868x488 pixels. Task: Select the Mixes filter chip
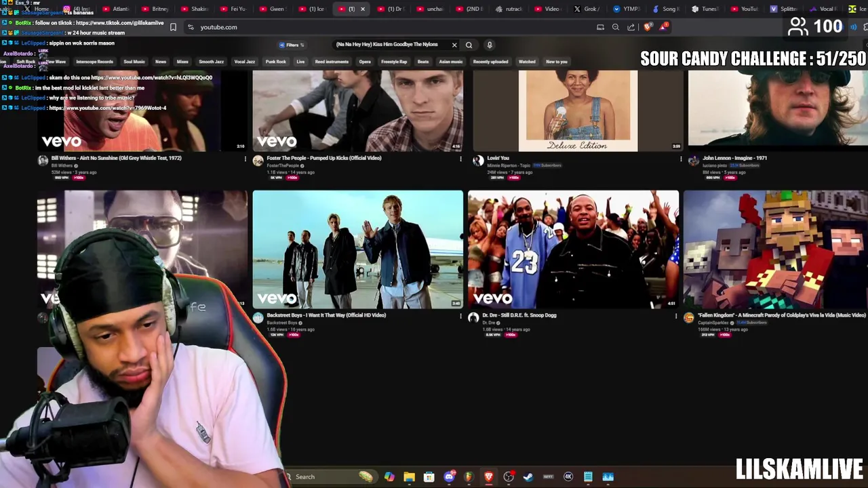[x=182, y=62]
